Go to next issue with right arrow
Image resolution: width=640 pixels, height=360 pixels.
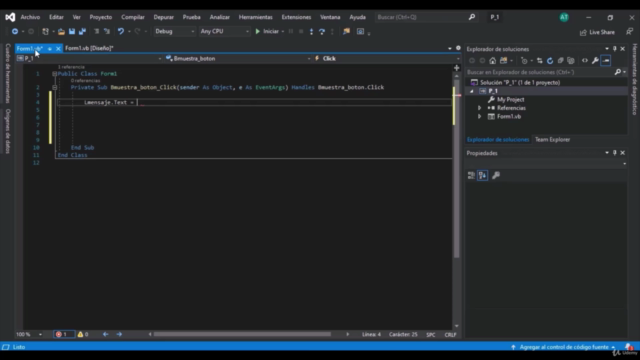tap(119, 334)
